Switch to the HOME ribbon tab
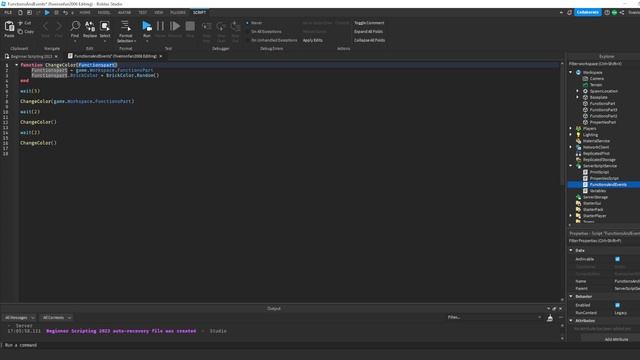640x360 pixels. pyautogui.click(x=85, y=13)
